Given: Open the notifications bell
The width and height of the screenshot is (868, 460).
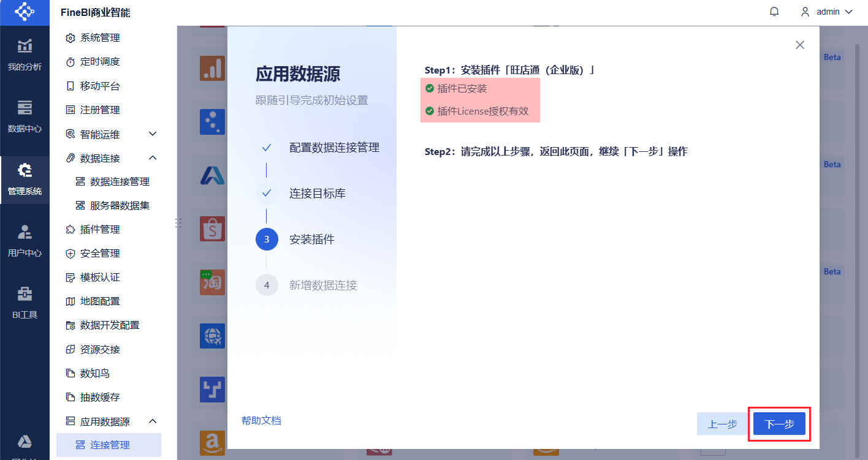Looking at the screenshot, I should [774, 12].
